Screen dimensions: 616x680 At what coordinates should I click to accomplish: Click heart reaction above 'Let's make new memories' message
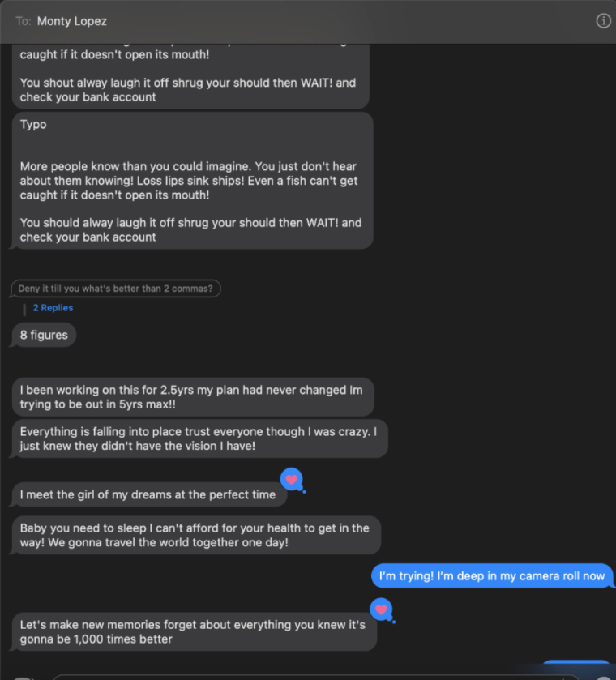click(381, 609)
